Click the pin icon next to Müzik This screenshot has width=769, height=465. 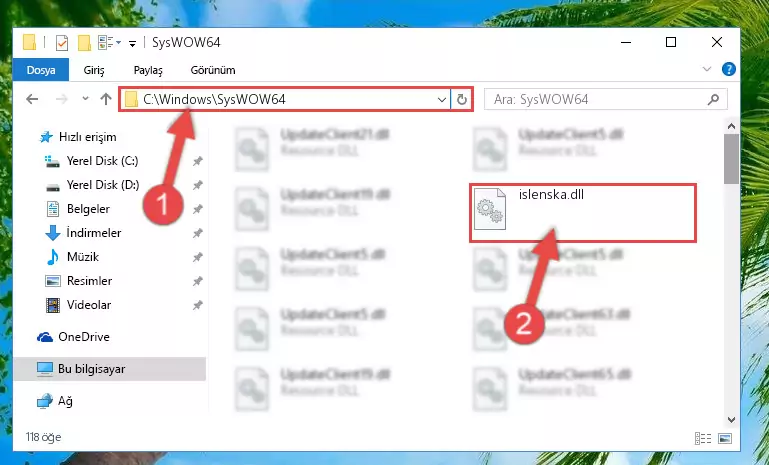click(198, 257)
